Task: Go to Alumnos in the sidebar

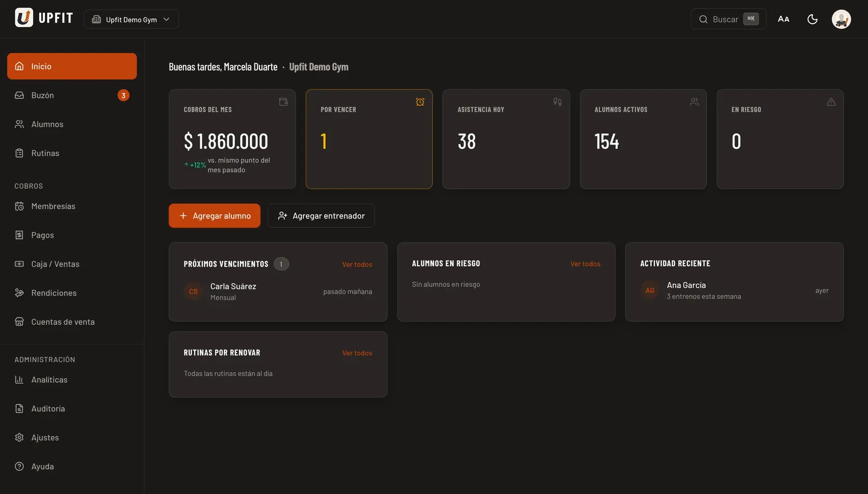Action: [x=72, y=124]
